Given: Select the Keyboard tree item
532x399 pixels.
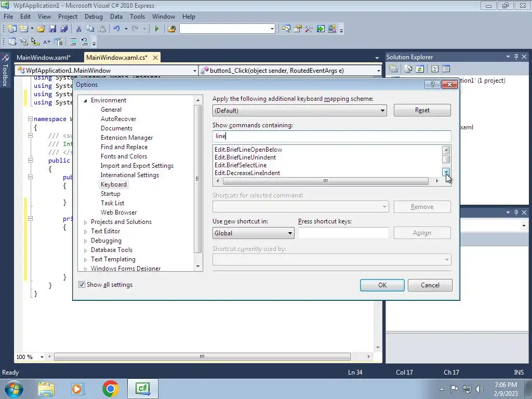Looking at the screenshot, I should pos(114,184).
